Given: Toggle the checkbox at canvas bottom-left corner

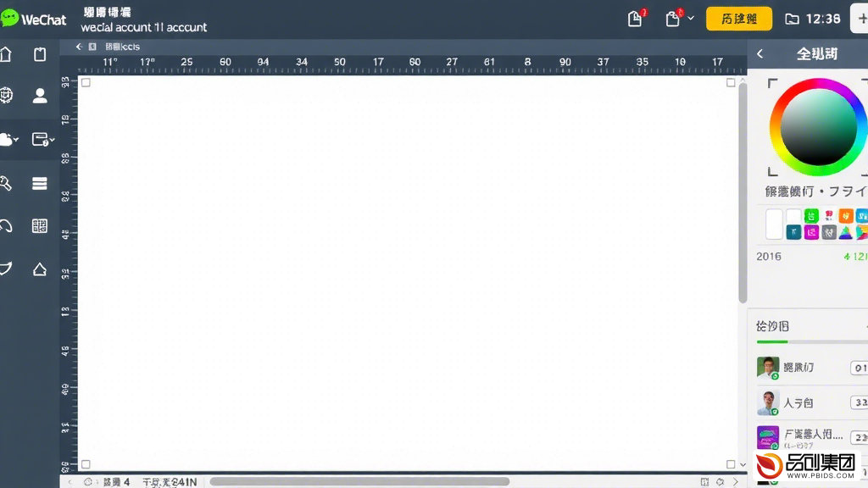Looking at the screenshot, I should [x=86, y=464].
